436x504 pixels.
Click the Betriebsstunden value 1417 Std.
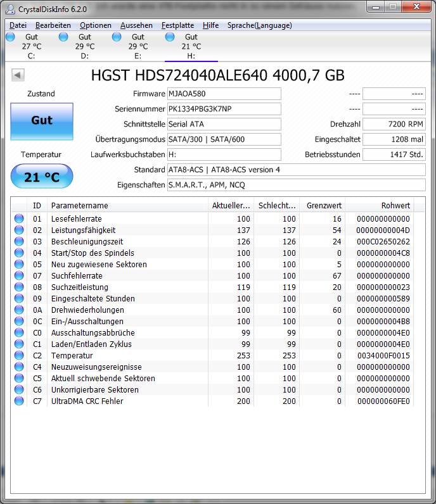coord(394,154)
